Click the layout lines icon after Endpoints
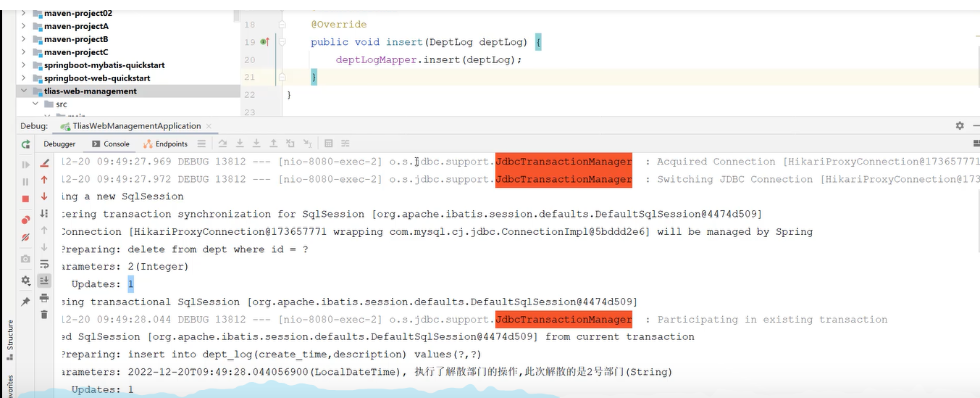The width and height of the screenshot is (980, 398). [x=201, y=144]
